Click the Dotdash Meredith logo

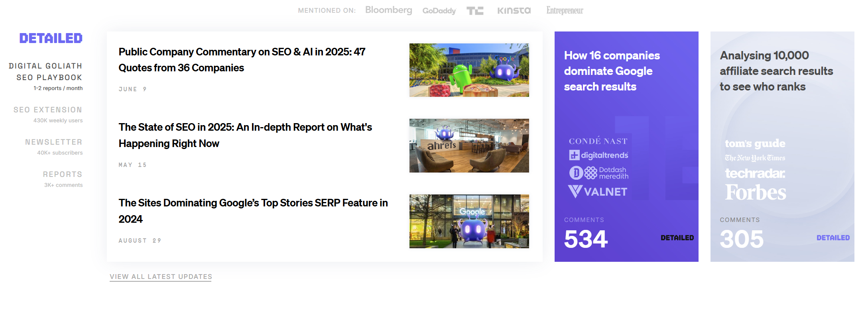[599, 173]
